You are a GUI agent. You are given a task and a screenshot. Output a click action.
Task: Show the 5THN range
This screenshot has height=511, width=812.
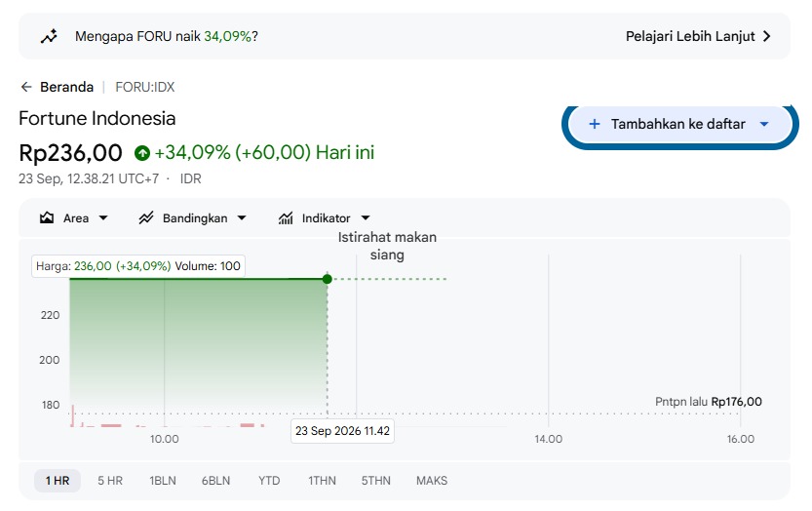[376, 481]
